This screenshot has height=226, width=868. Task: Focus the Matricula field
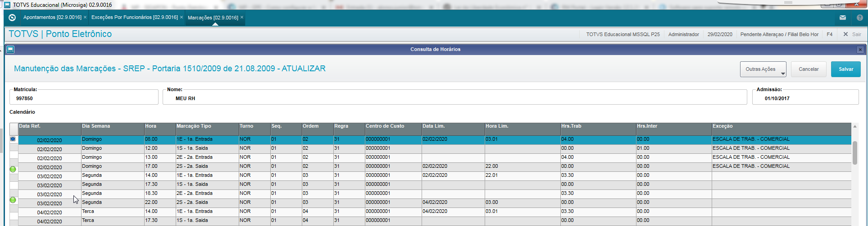coord(84,97)
